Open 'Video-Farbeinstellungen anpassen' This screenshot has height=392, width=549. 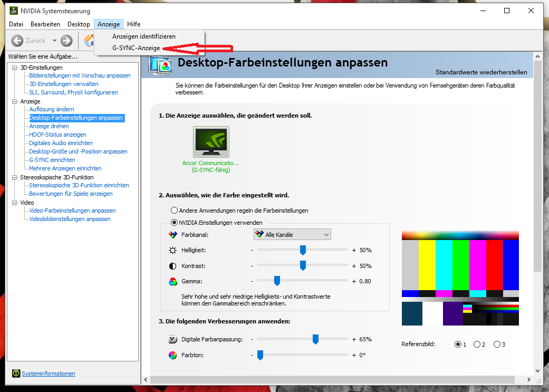pos(72,211)
